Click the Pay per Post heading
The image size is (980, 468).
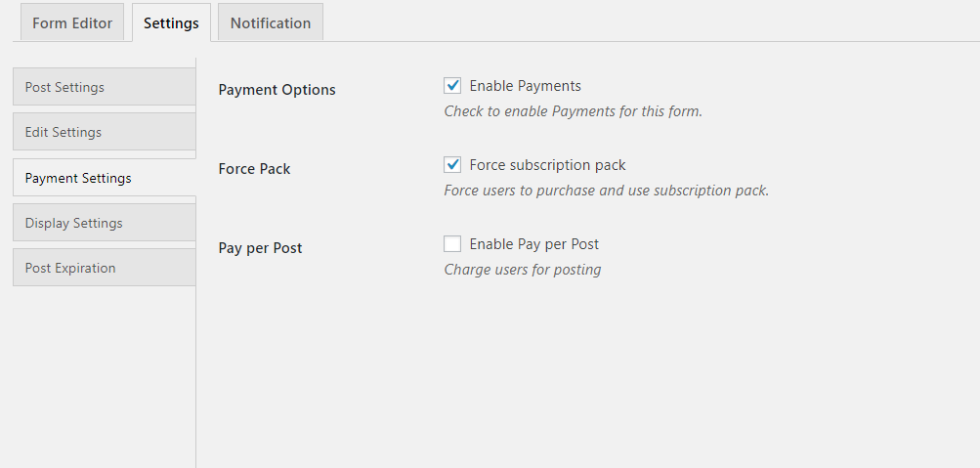click(260, 247)
